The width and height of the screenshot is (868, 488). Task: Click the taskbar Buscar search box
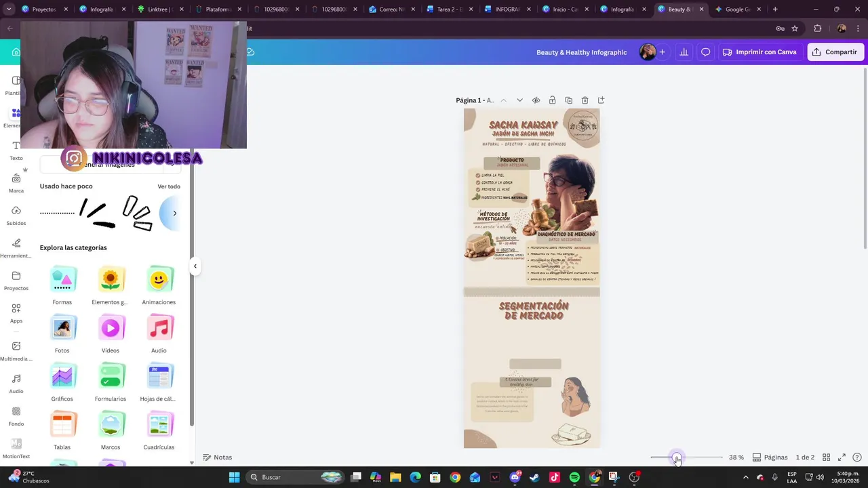[294, 477]
